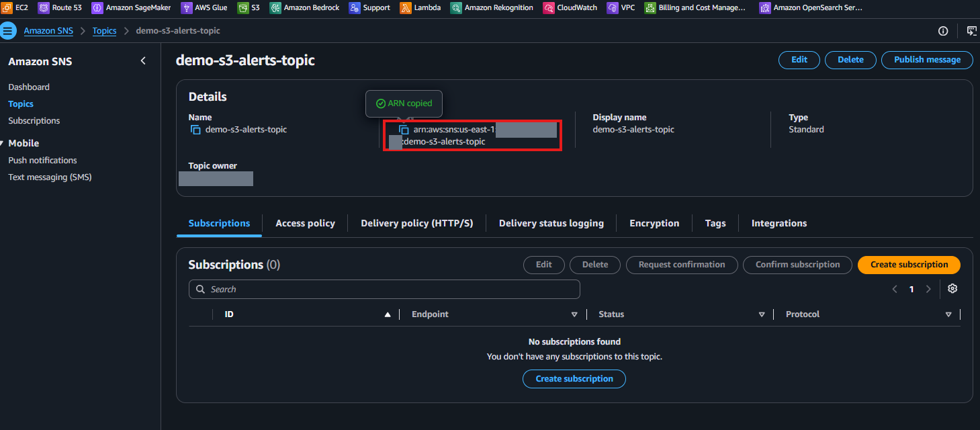Click the outlined Create subscription button

pyautogui.click(x=574, y=379)
